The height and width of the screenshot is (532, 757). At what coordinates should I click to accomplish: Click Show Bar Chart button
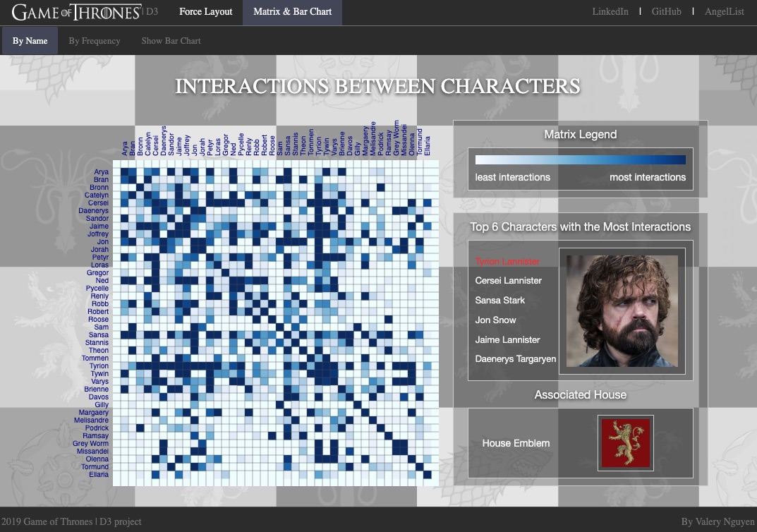pos(171,40)
